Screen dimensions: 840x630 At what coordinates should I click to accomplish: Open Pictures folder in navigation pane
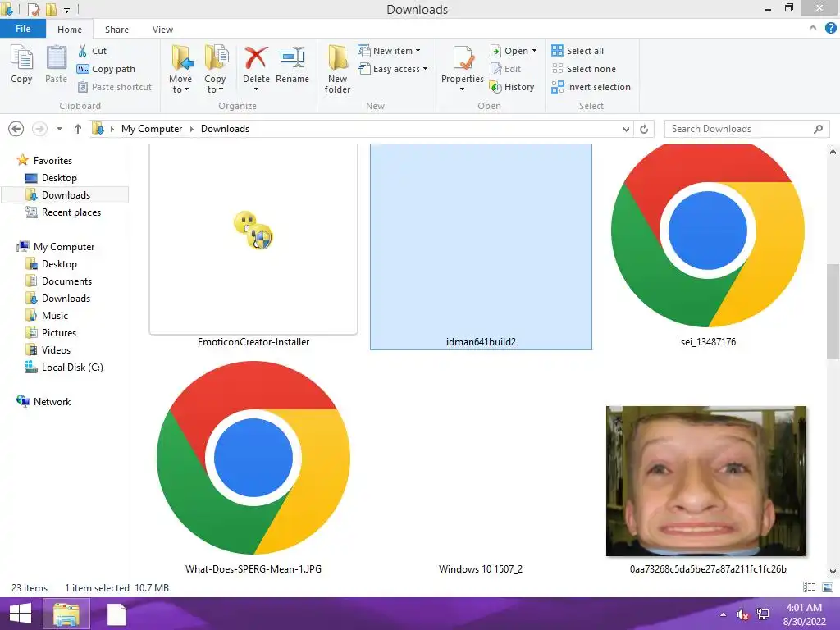tap(52, 333)
